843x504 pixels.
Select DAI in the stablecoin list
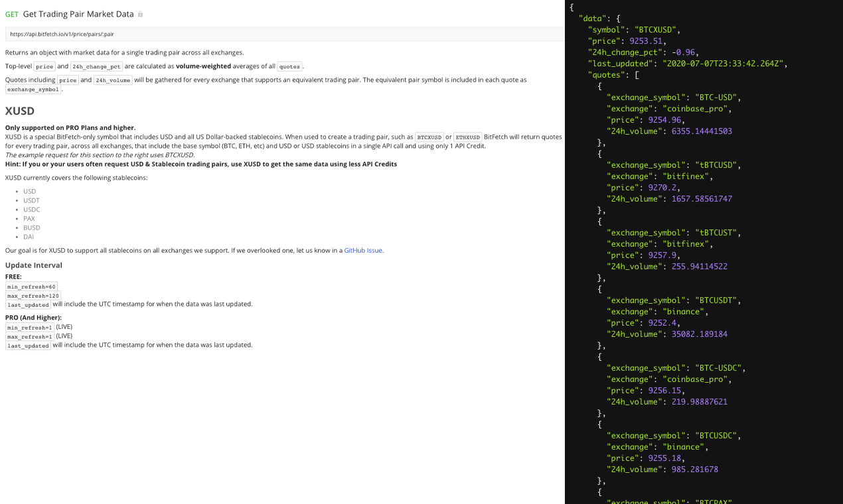pyautogui.click(x=29, y=237)
